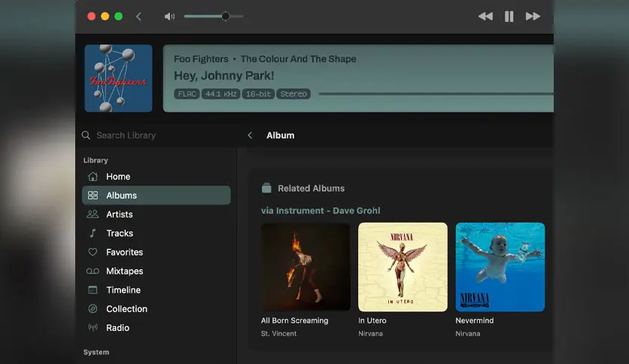Screen dimensions: 629x364
Task: Click the search magnifier icon
Action: (x=86, y=135)
